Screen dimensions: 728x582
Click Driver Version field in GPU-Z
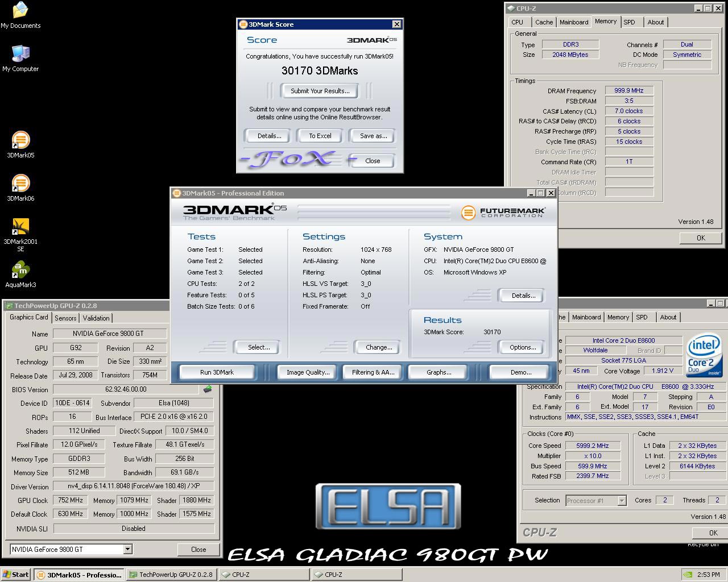click(x=134, y=487)
